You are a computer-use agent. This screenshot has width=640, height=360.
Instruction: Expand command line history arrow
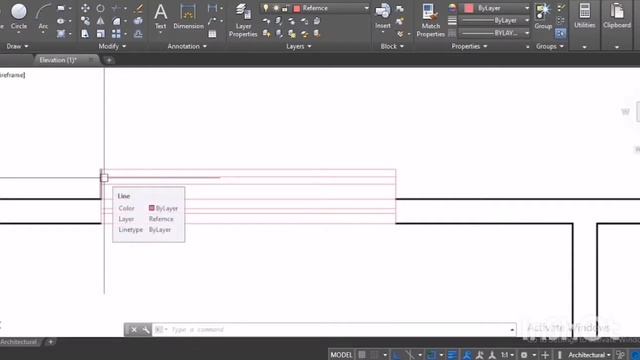point(512,329)
